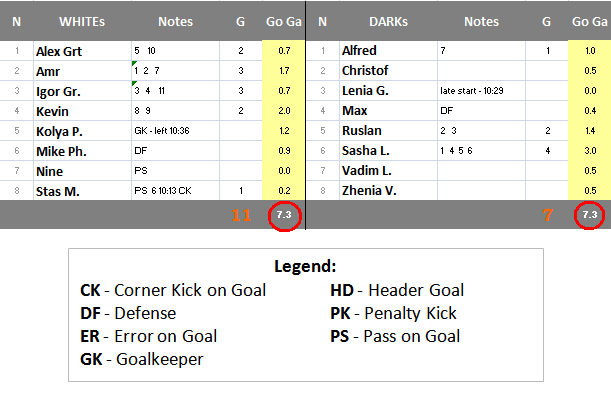Select Sasha L.'s yellow Go Ga cell 3.0

(589, 150)
